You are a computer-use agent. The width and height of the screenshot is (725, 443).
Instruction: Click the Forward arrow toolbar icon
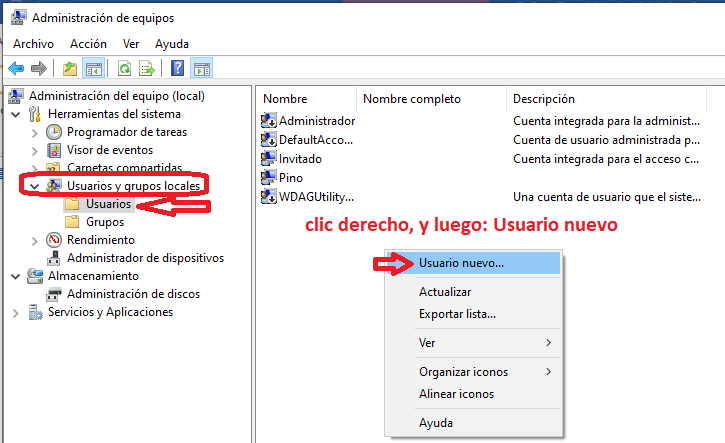(39, 69)
